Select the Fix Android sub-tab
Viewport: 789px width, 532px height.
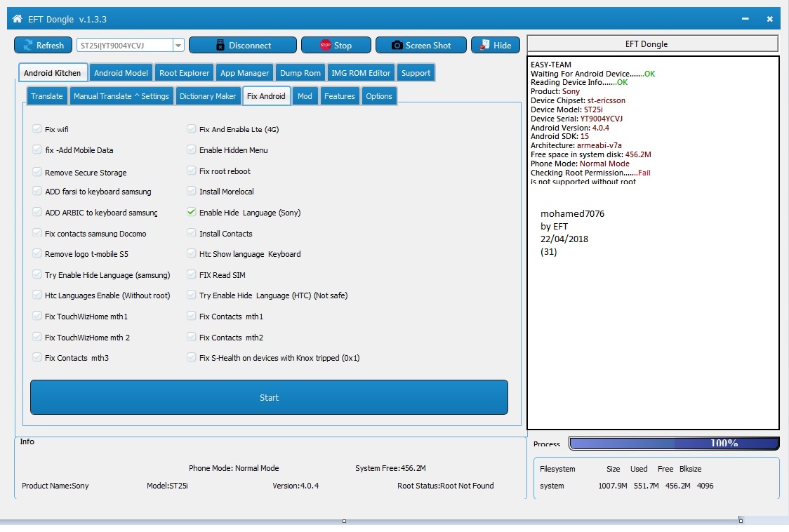click(266, 96)
